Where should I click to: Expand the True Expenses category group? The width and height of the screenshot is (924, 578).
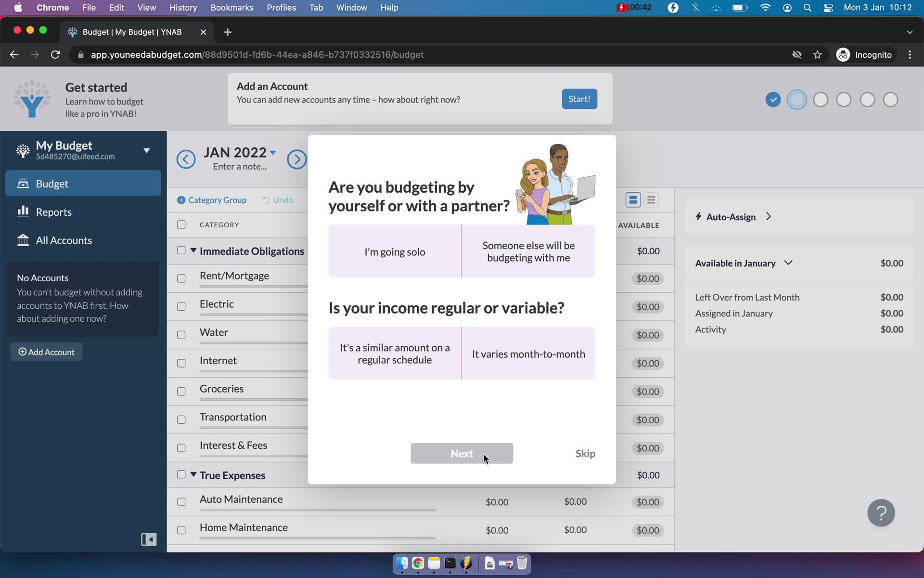[x=193, y=474]
